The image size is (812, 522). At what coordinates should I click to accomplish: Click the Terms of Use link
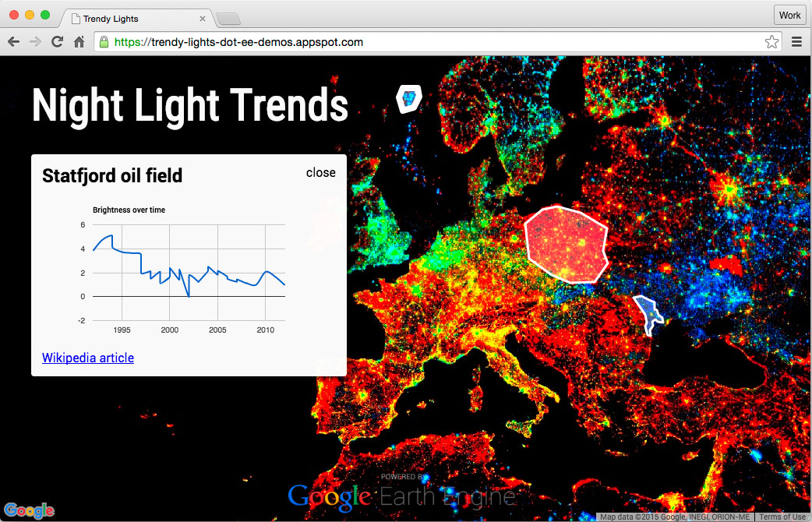782,517
